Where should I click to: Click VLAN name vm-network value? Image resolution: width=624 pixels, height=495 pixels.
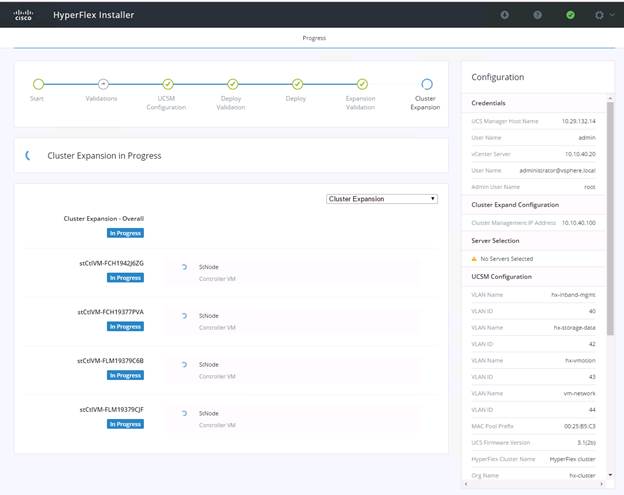tap(579, 394)
